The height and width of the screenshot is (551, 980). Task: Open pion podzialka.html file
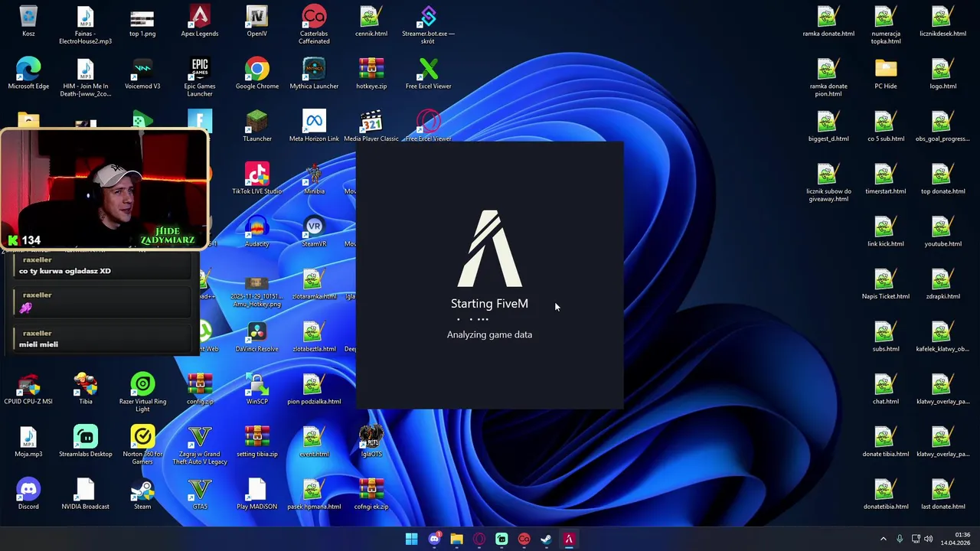(314, 389)
